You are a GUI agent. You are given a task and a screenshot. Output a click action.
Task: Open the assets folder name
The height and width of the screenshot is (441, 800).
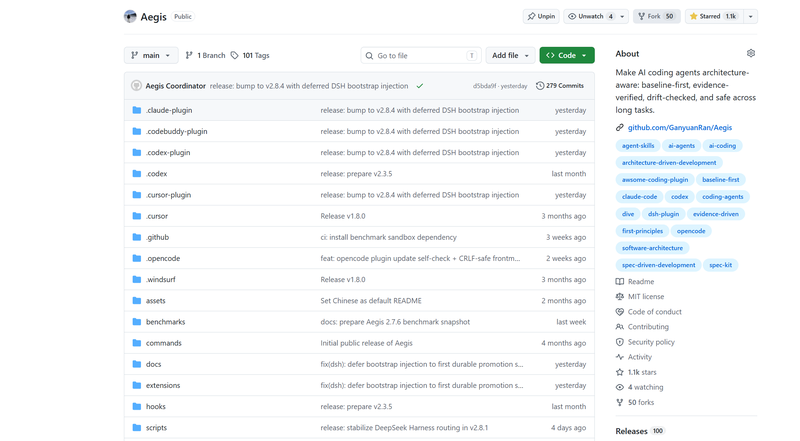point(156,301)
